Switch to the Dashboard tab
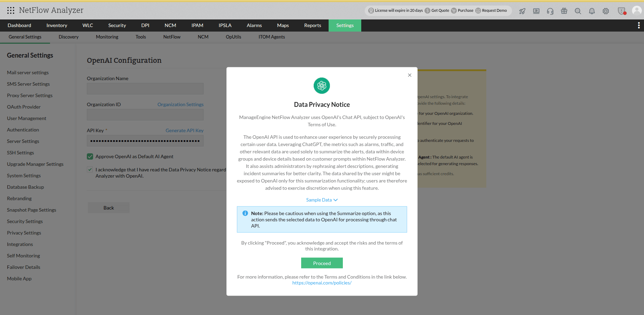The width and height of the screenshot is (644, 315). tap(19, 25)
